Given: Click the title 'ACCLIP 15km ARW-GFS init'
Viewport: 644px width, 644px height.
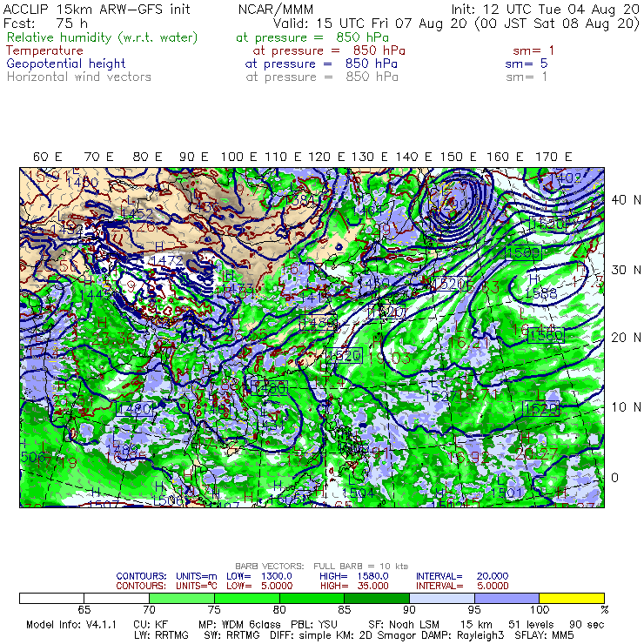Looking at the screenshot, I should (97, 9).
